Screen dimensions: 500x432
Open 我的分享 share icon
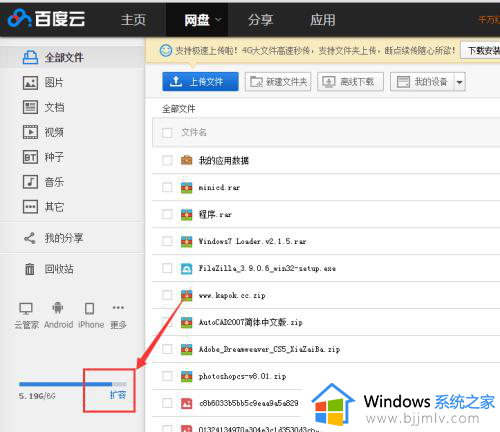30,238
